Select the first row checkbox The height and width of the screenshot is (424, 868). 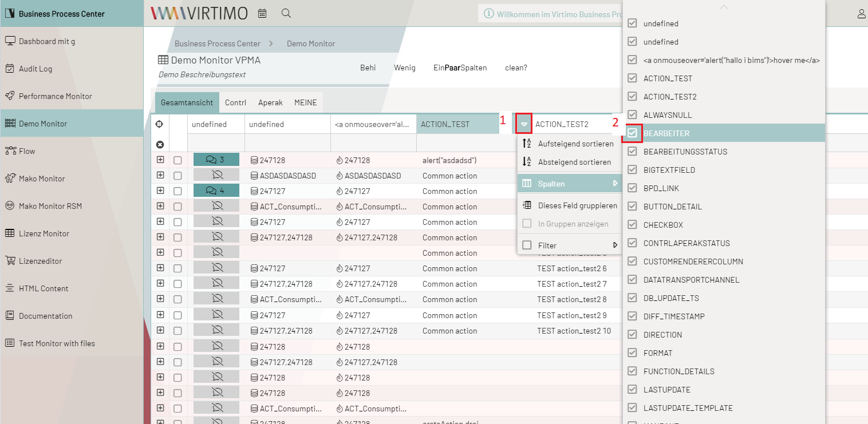click(x=177, y=160)
